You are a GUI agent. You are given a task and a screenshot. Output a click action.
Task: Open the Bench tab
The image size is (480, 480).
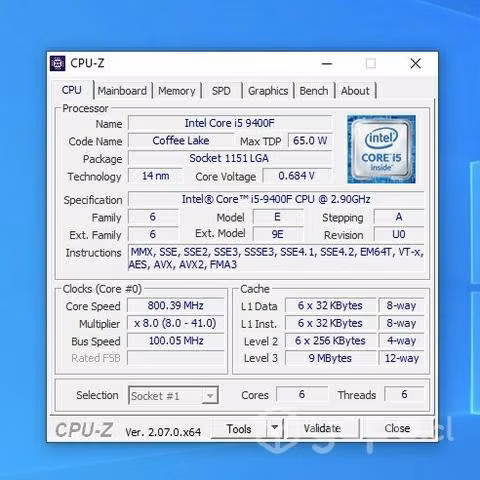(314, 91)
